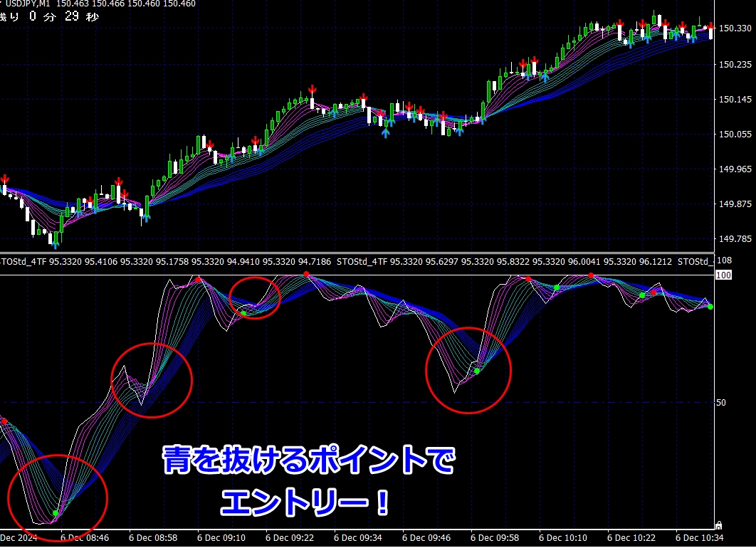Click the 150.055 price axis label
The image size is (756, 548).
click(735, 135)
